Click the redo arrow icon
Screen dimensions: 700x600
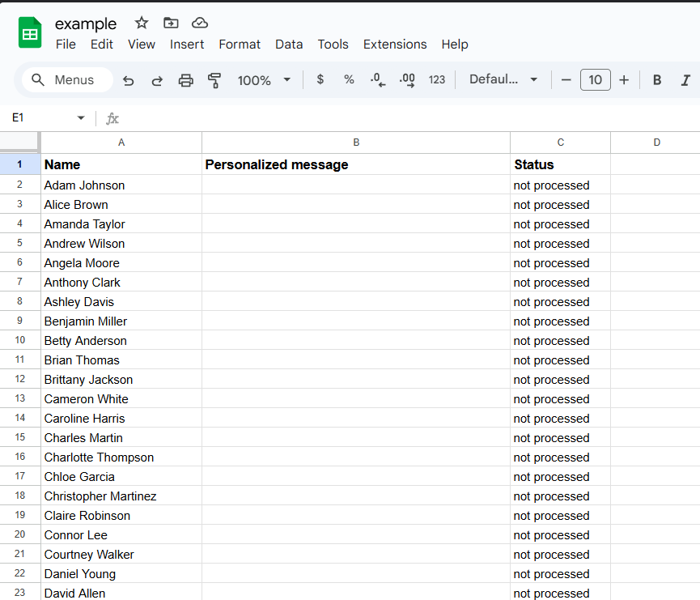pos(157,80)
